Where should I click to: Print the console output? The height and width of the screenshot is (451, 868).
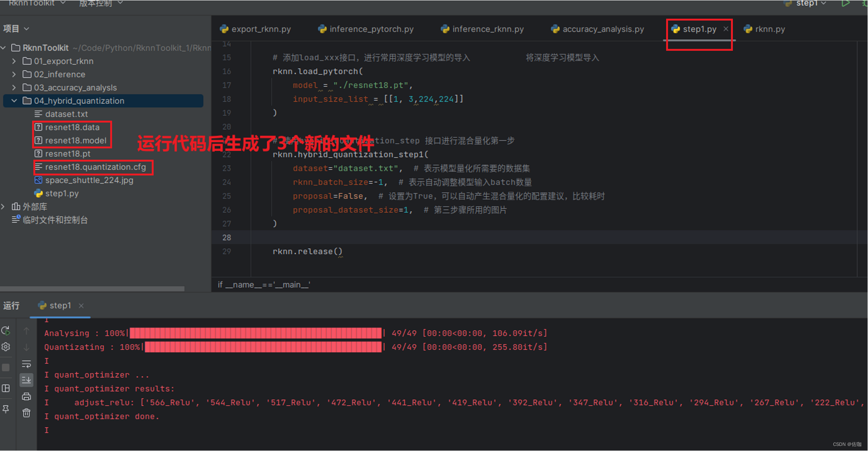pyautogui.click(x=26, y=396)
